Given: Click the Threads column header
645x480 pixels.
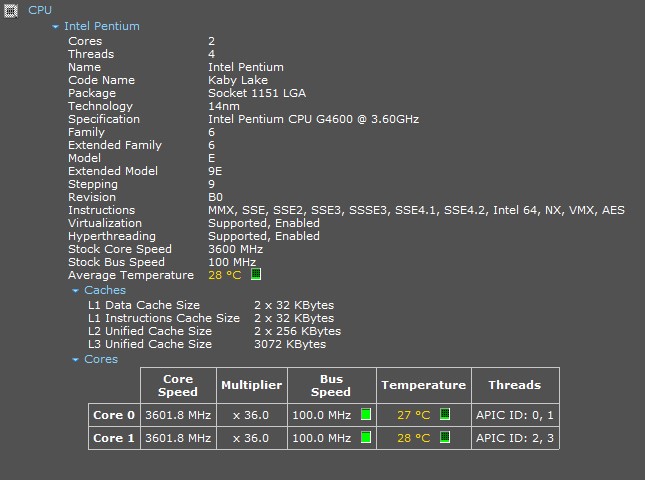Looking at the screenshot, I should (515, 385).
